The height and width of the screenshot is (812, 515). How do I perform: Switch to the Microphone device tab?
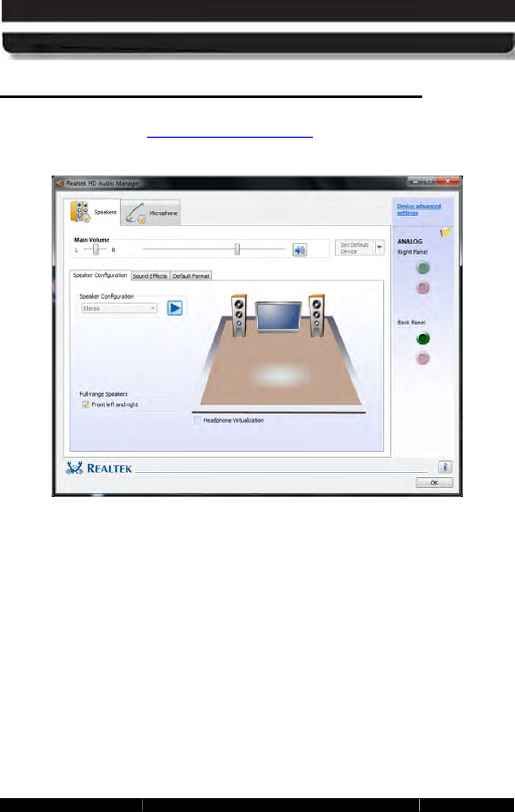tap(151, 213)
